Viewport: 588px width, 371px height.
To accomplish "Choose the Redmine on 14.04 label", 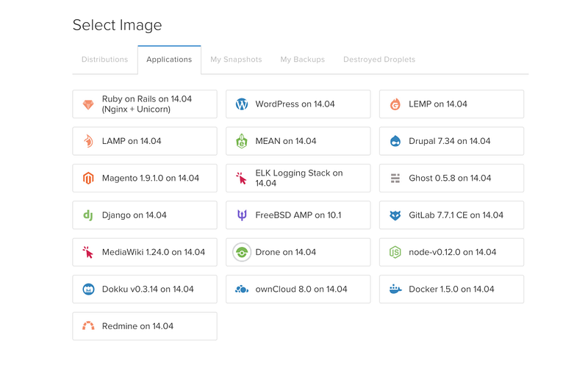I will pos(137,326).
